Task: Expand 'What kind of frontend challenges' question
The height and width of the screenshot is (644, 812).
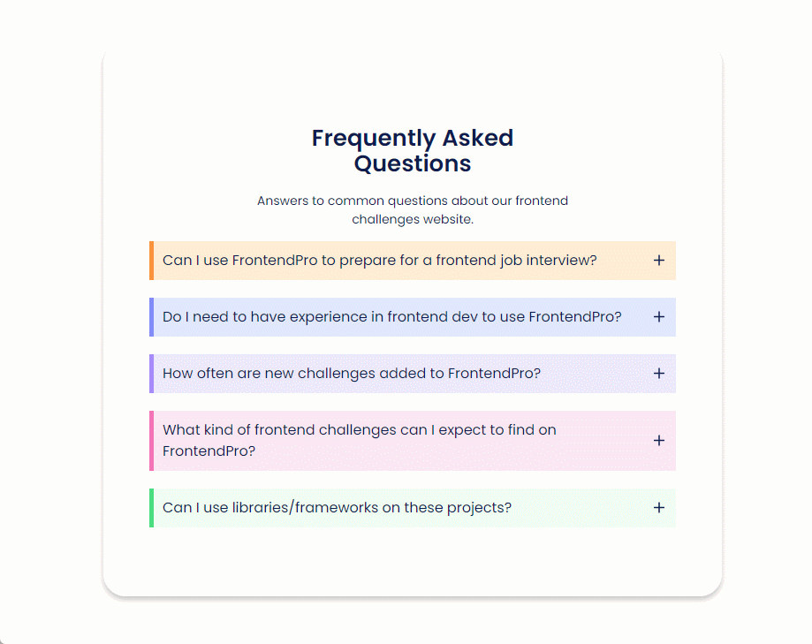Action: (413, 441)
